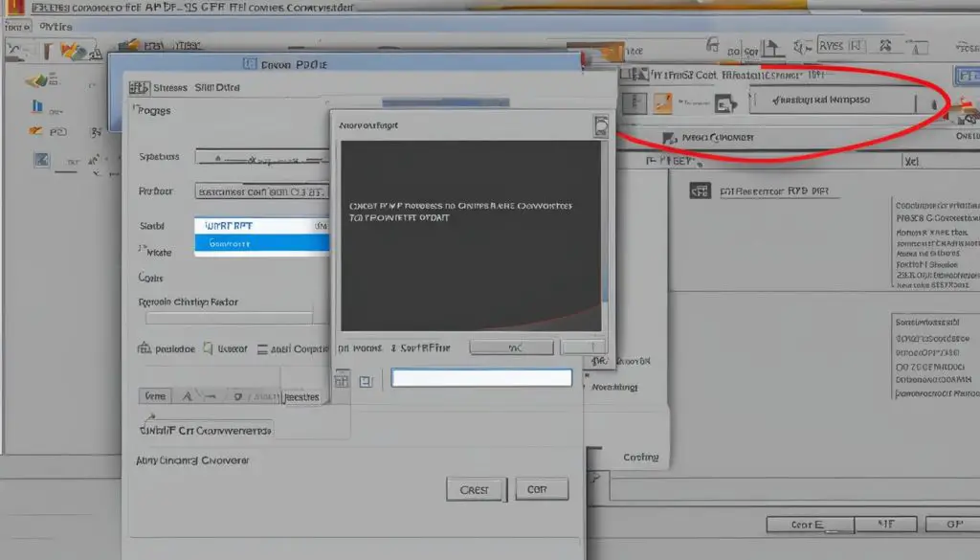Switch to the "yTrees" tab
This screenshot has width=980, height=560.
pos(188,45)
